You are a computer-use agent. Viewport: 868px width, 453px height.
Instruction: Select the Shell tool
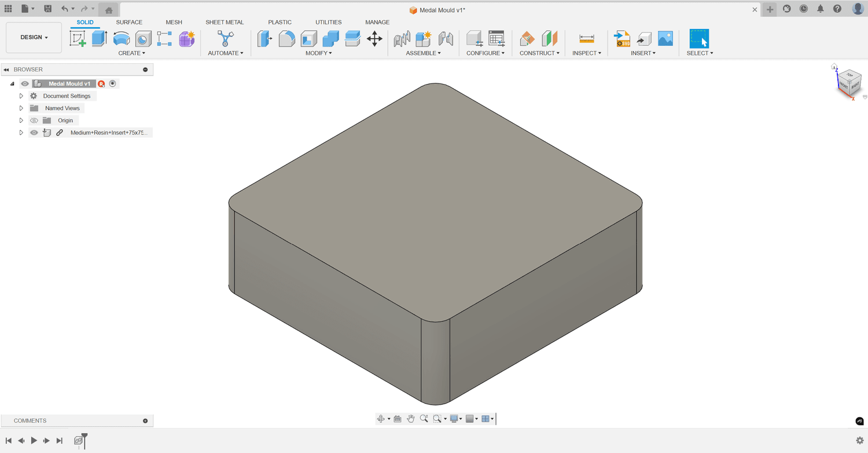(308, 39)
